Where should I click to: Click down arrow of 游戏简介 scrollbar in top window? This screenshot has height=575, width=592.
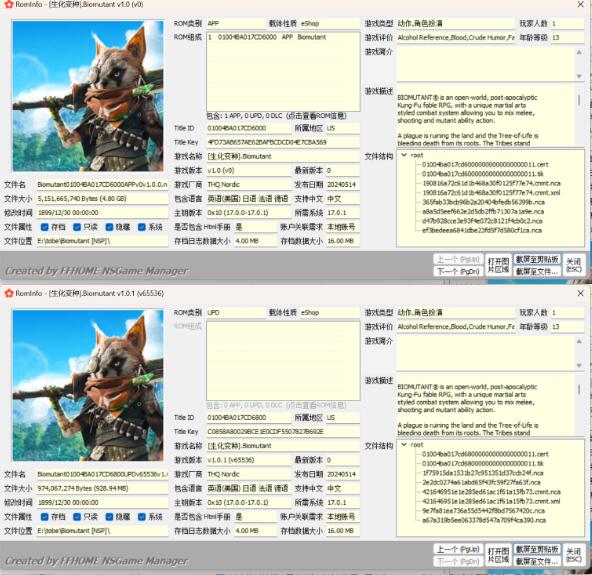coord(579,76)
